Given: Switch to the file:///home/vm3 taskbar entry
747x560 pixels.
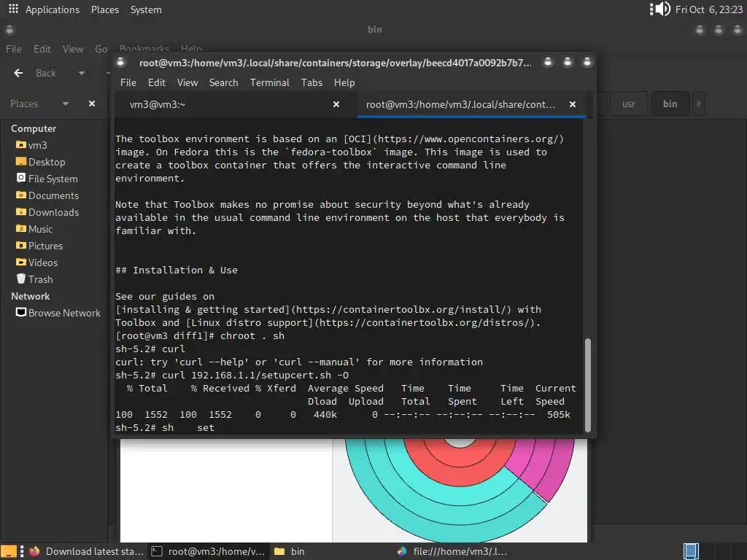Looking at the screenshot, I should pos(452,551).
